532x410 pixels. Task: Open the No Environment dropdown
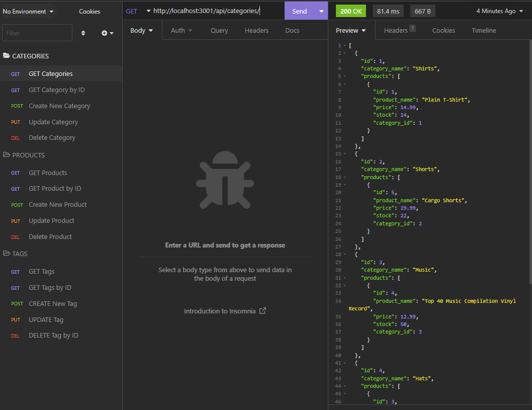tap(28, 11)
